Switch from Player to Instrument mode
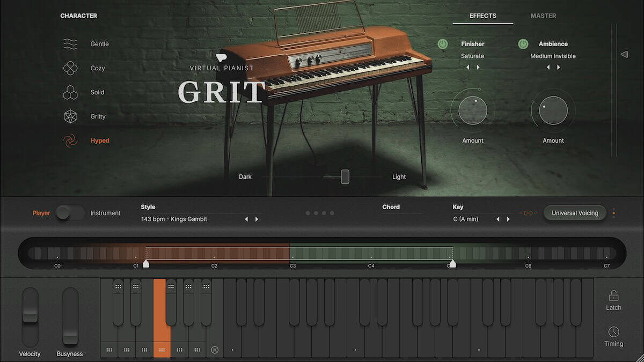Image resolution: width=644 pixels, height=362 pixels. (x=70, y=213)
